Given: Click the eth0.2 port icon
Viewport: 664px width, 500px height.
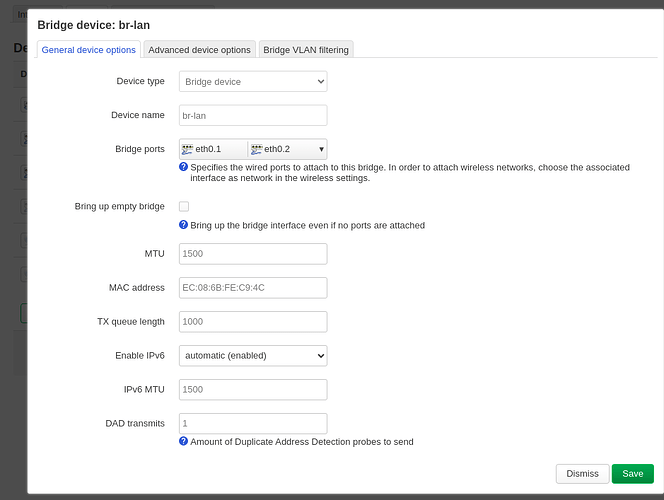Looking at the screenshot, I should (x=256, y=149).
